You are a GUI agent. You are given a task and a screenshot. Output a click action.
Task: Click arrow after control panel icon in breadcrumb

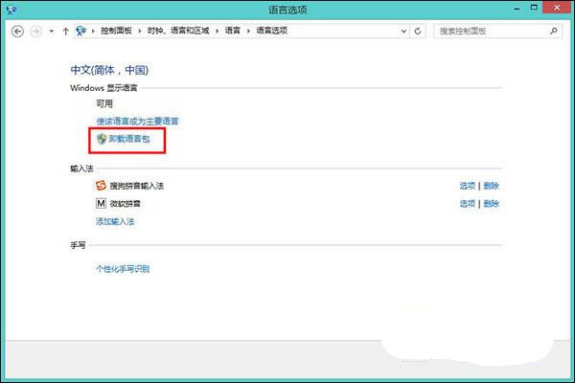click(x=93, y=31)
